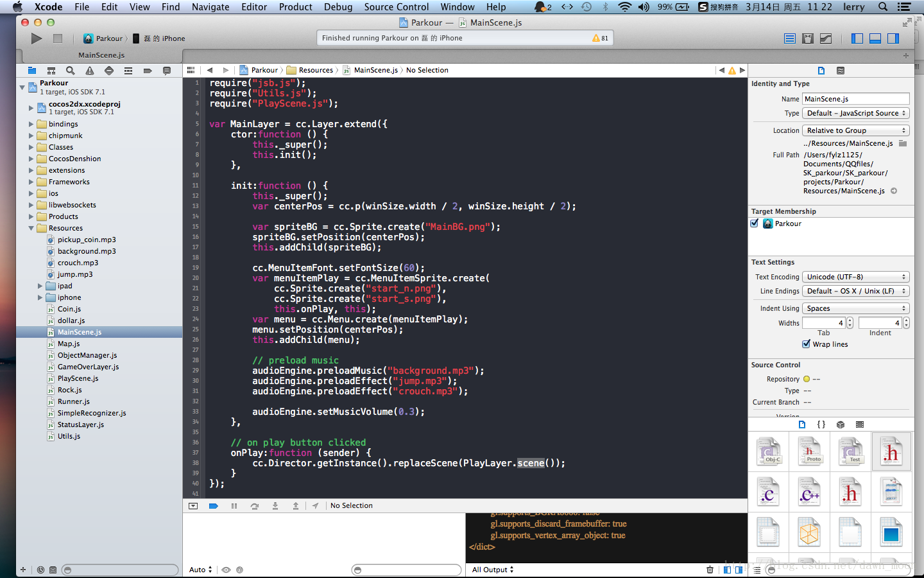
Task: Toggle the bottom Debug area visibility
Action: (x=875, y=39)
